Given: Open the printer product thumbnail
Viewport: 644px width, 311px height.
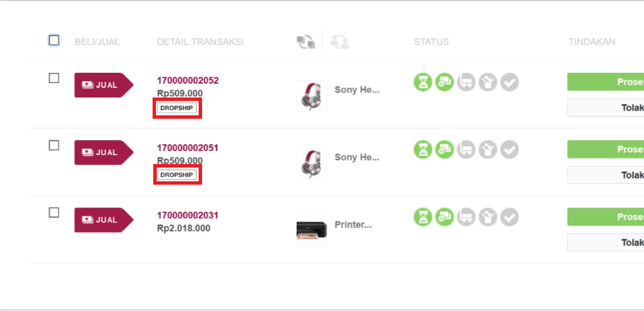Looking at the screenshot, I should coord(312,231).
